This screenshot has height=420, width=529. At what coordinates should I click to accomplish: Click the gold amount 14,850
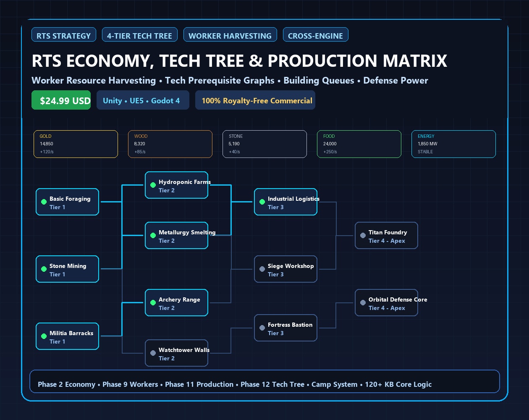(47, 144)
